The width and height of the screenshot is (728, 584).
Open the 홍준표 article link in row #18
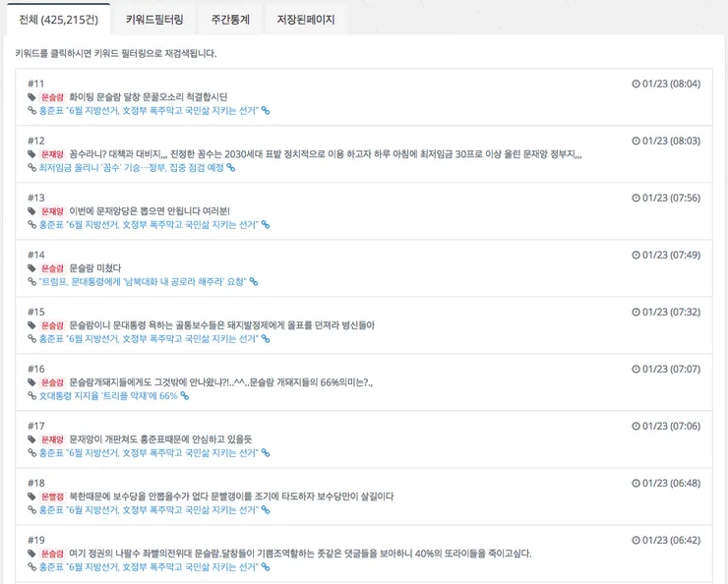pyautogui.click(x=149, y=510)
